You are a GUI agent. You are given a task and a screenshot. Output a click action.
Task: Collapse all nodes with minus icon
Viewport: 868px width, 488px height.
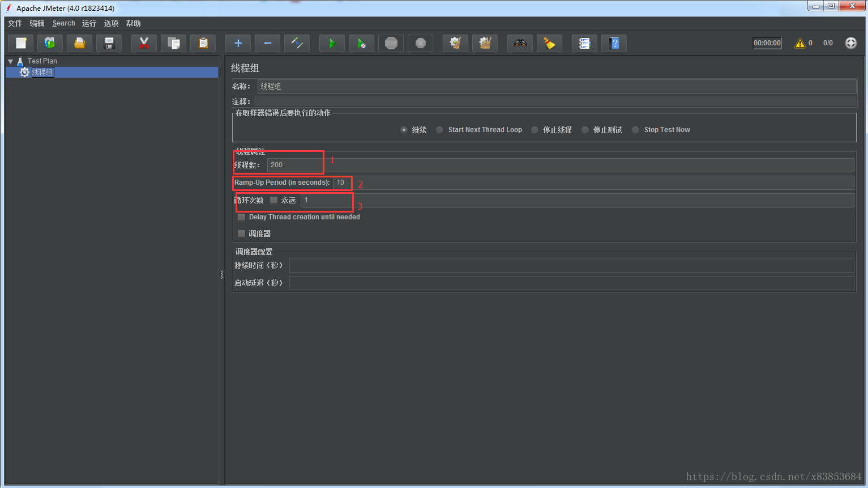click(x=267, y=43)
